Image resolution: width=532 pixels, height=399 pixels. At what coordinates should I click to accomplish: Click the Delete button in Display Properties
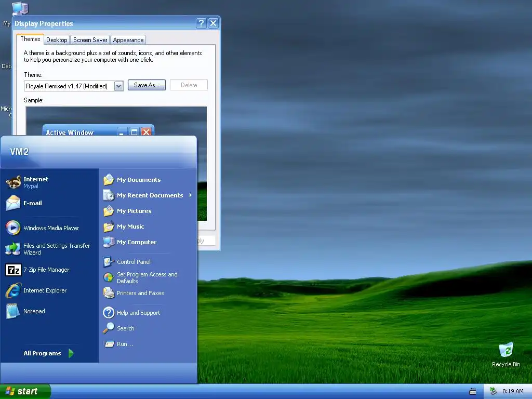189,85
